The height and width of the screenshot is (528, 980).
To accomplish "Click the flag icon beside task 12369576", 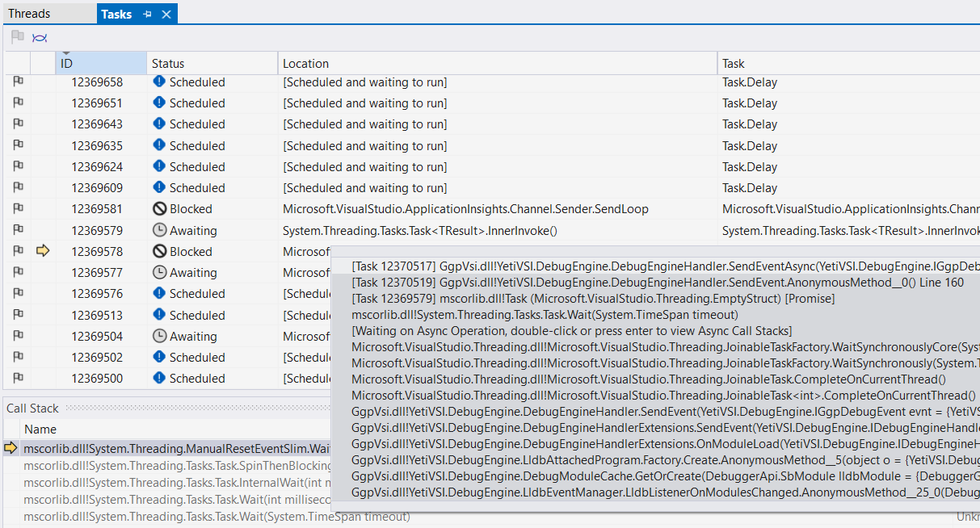I will [x=18, y=293].
